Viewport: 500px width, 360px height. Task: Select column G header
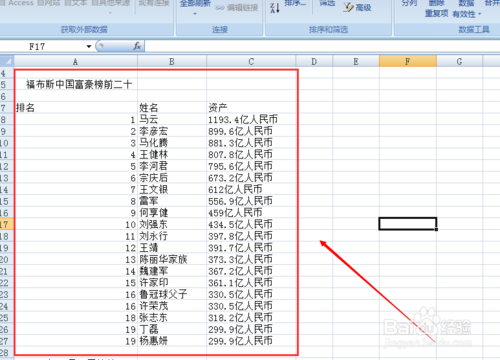click(459, 61)
